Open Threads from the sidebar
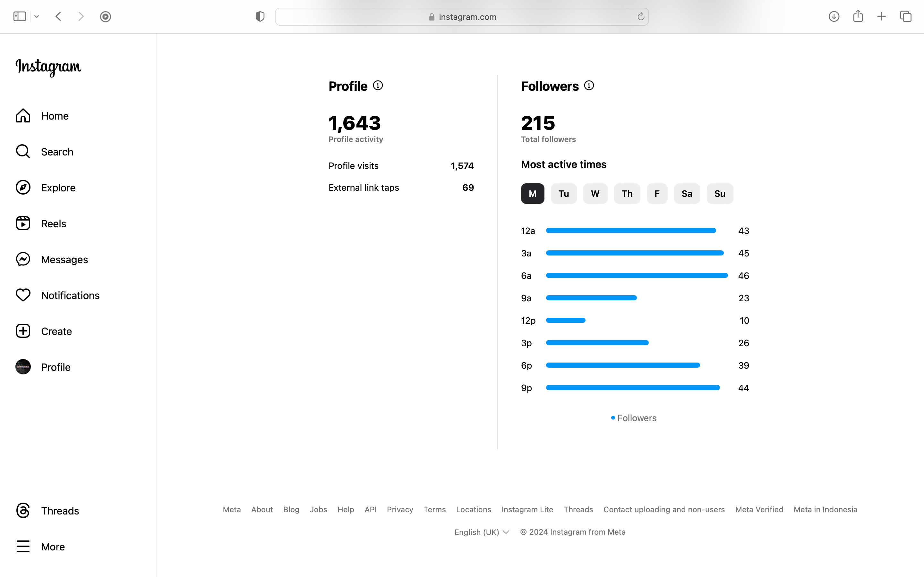 [x=60, y=511]
